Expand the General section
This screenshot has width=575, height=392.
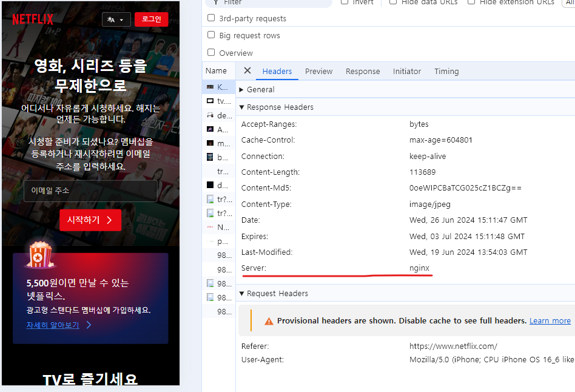(x=241, y=89)
